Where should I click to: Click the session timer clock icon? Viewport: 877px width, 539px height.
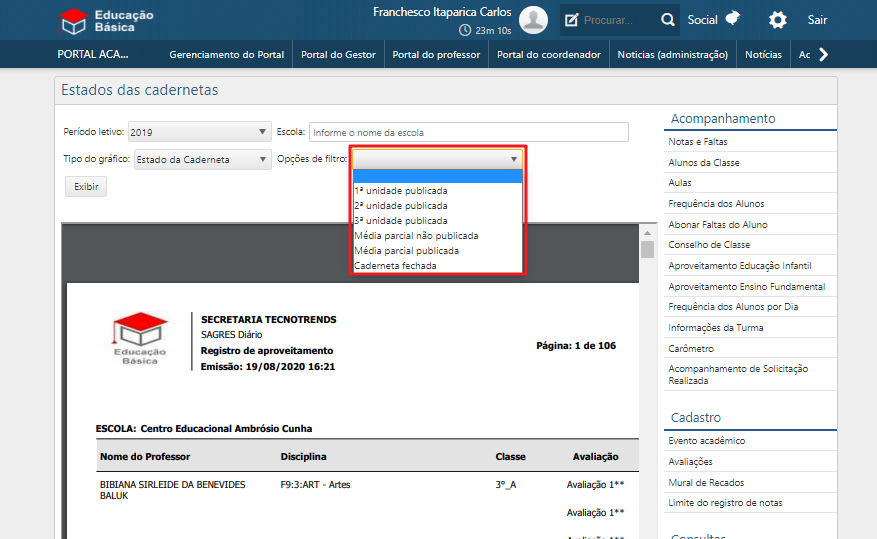point(465,30)
